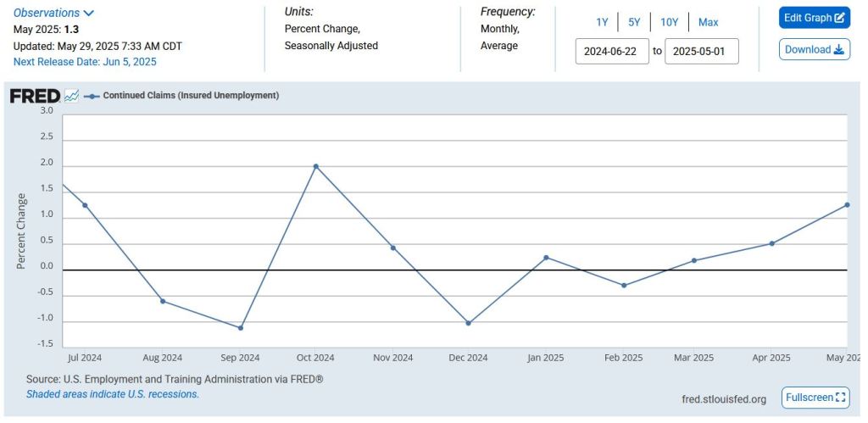Click the FRED logo
This screenshot has height=423, width=868.
pyautogui.click(x=35, y=96)
